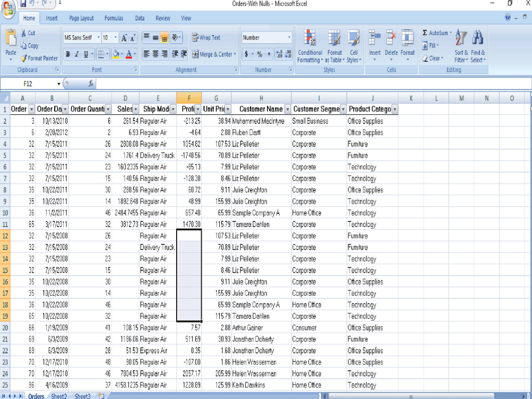This screenshot has height=399, width=532.
Task: Increase Decimal places
Action: [x=279, y=54]
